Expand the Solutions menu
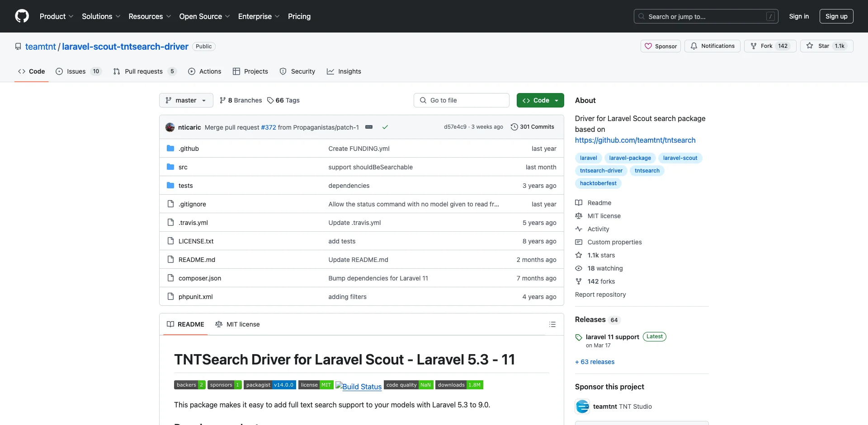 pyautogui.click(x=101, y=16)
